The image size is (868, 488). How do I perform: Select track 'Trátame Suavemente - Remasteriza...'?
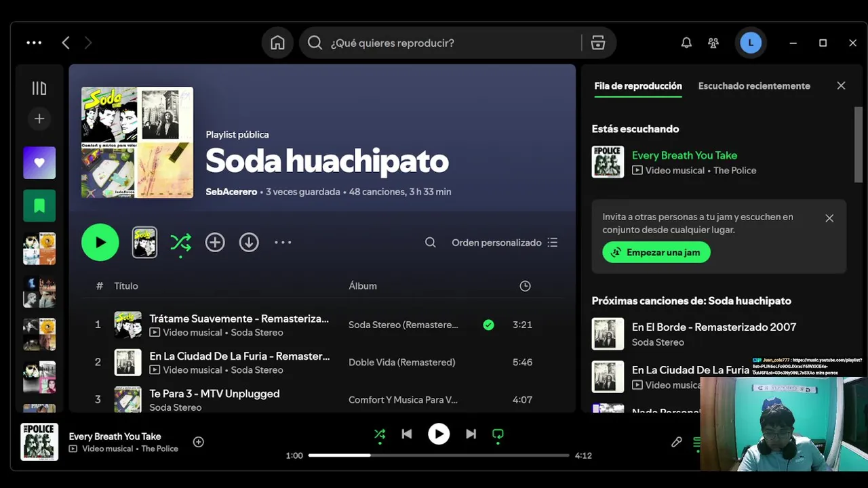[x=239, y=319]
